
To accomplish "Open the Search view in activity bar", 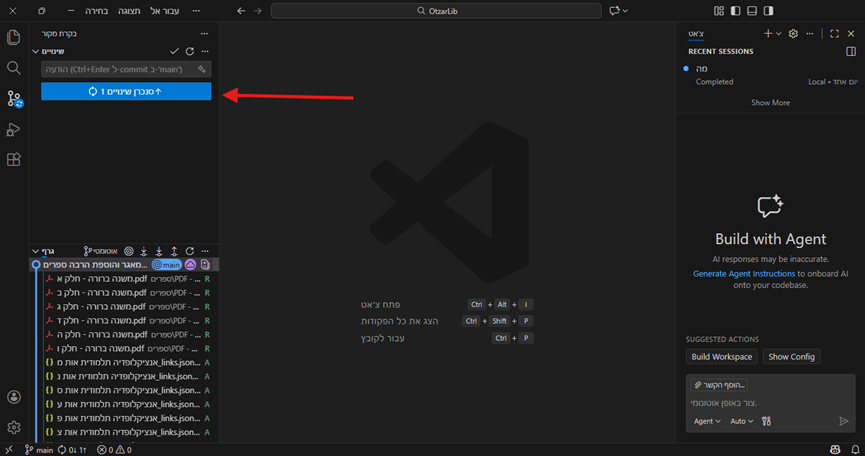I will point(14,68).
